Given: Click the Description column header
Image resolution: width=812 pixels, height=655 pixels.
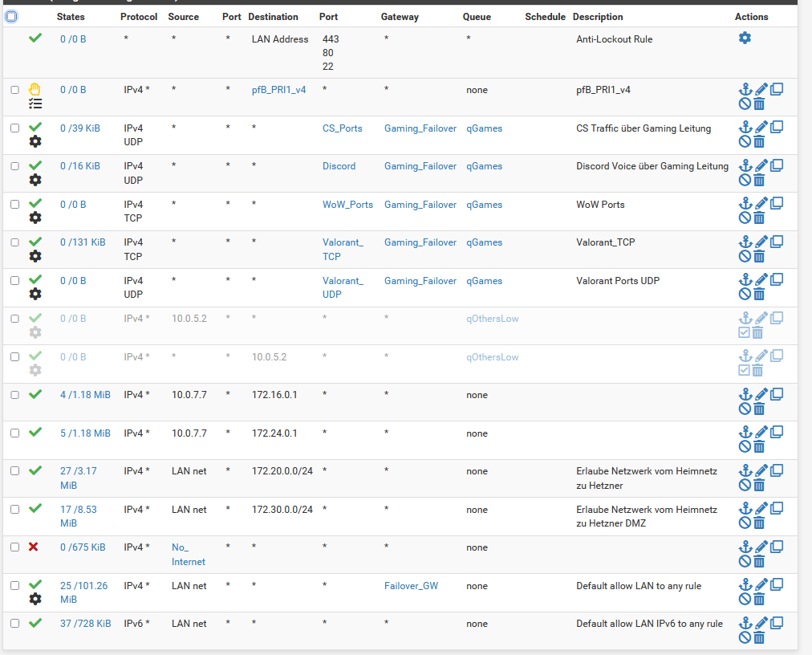Looking at the screenshot, I should 598,17.
